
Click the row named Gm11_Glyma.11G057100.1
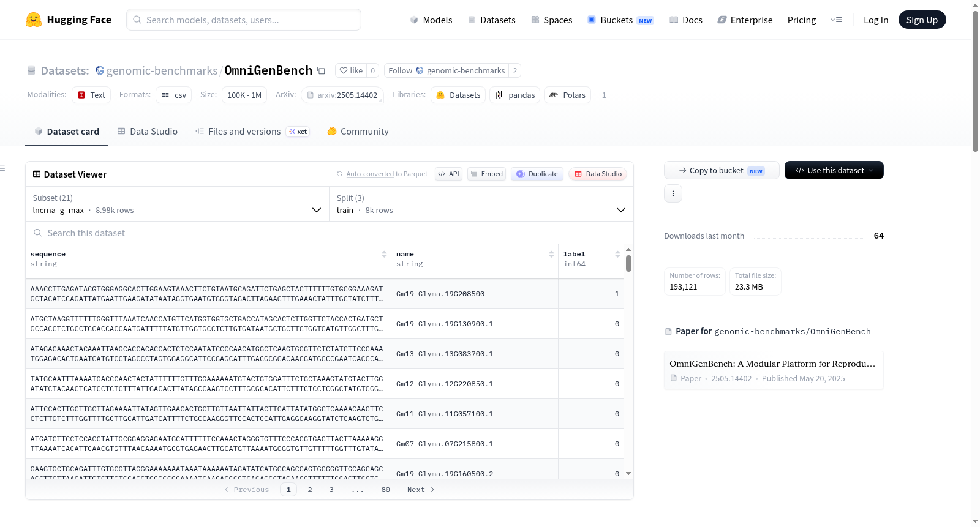pyautogui.click(x=325, y=414)
